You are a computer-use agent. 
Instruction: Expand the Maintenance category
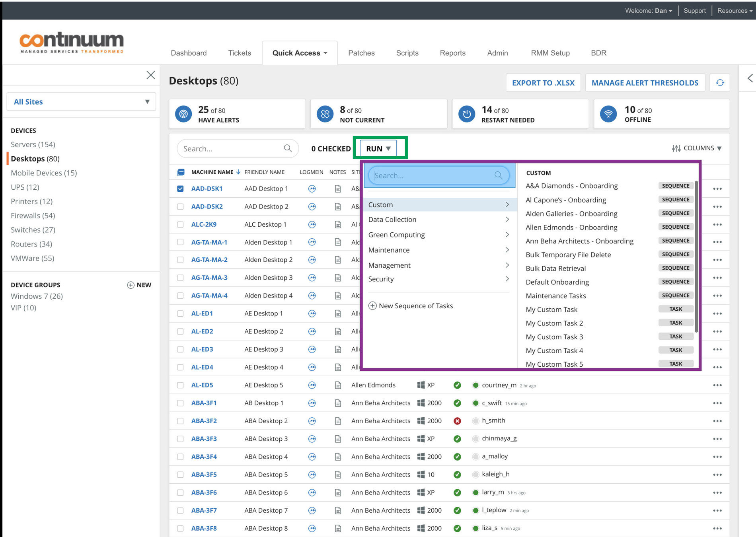pos(438,250)
